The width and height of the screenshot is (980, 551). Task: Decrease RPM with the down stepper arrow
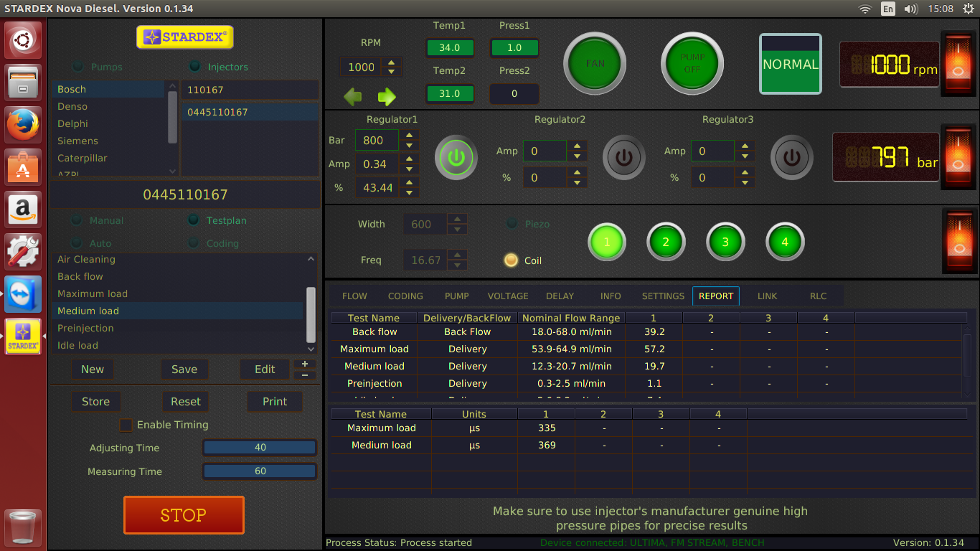coord(392,72)
